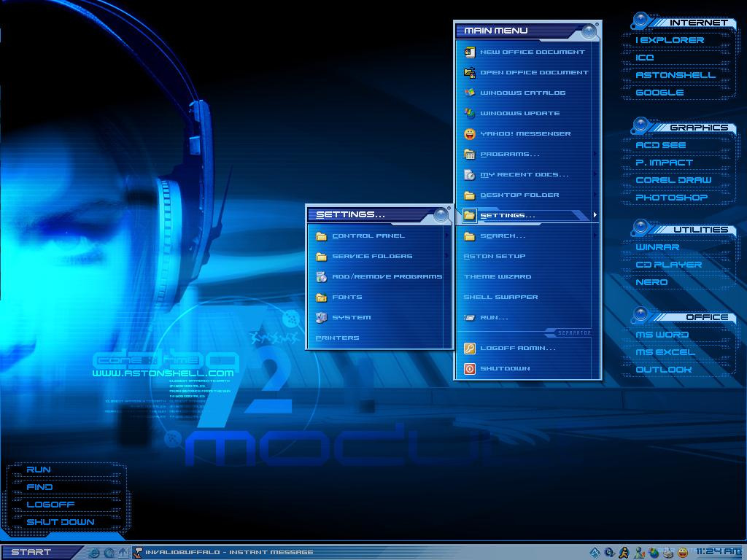Launch Corel Draw from the Graphics panel

673,181
